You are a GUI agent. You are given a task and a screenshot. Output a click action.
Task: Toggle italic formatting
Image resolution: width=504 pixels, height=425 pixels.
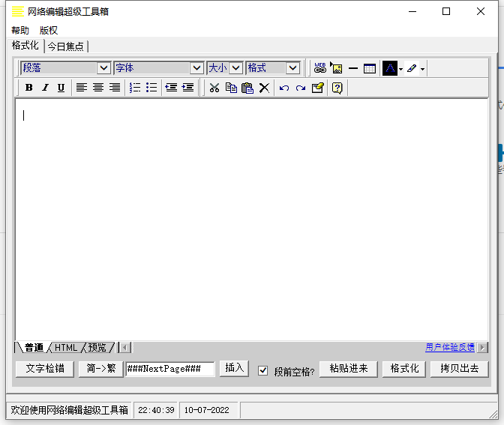point(45,88)
